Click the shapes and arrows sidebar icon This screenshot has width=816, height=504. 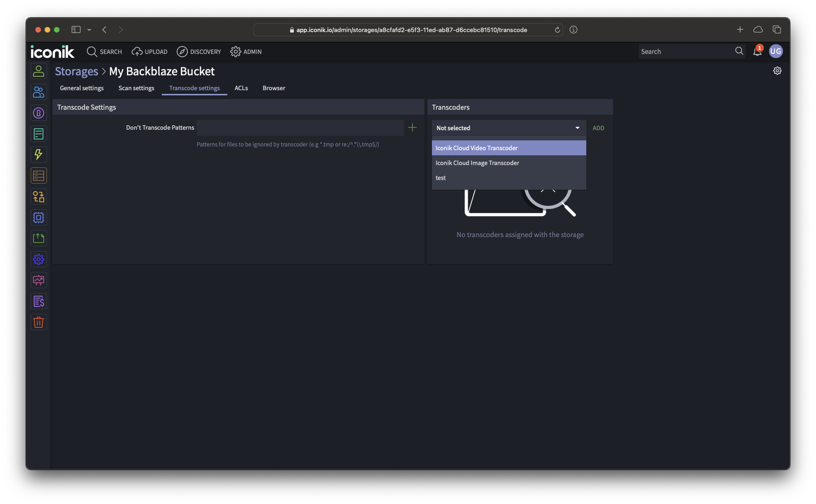pos(39,197)
